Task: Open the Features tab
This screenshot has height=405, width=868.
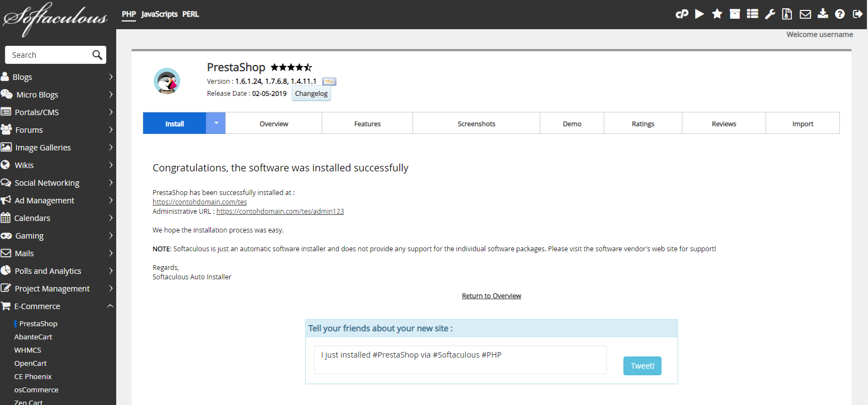Action: (x=367, y=124)
